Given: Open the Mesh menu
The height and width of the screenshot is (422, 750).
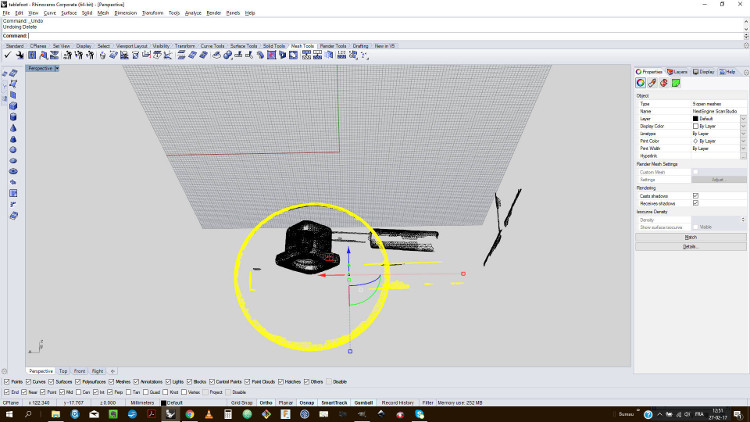Looking at the screenshot, I should tap(103, 13).
